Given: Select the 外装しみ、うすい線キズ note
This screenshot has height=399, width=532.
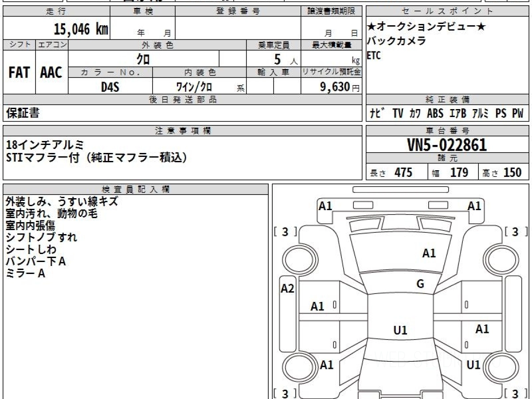Looking at the screenshot, I should coord(62,202).
